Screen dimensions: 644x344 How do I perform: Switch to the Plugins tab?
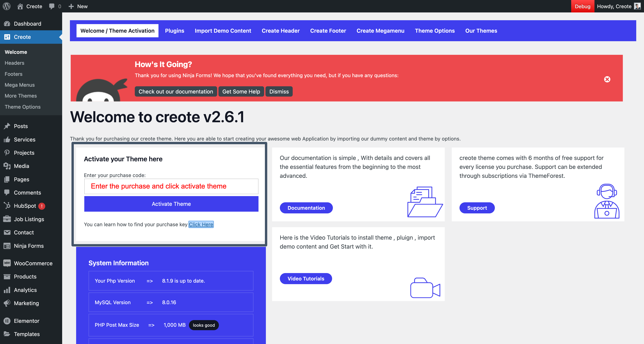[175, 31]
